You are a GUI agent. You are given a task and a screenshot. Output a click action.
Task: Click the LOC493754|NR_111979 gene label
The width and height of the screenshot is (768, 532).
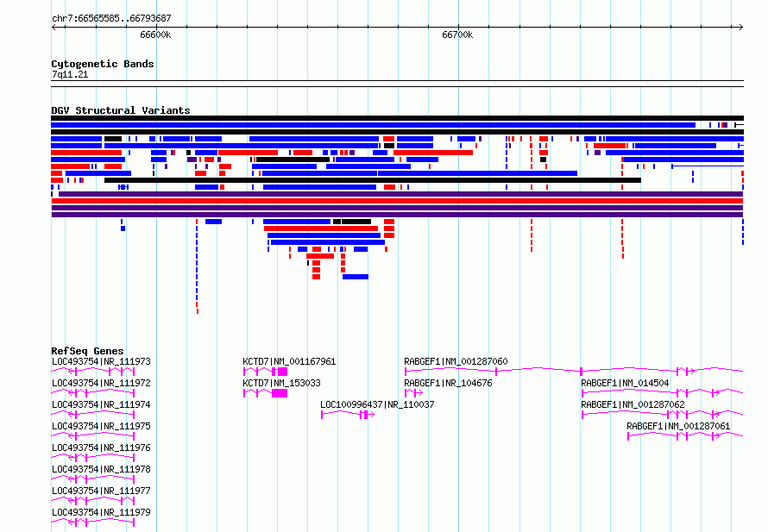click(101, 512)
